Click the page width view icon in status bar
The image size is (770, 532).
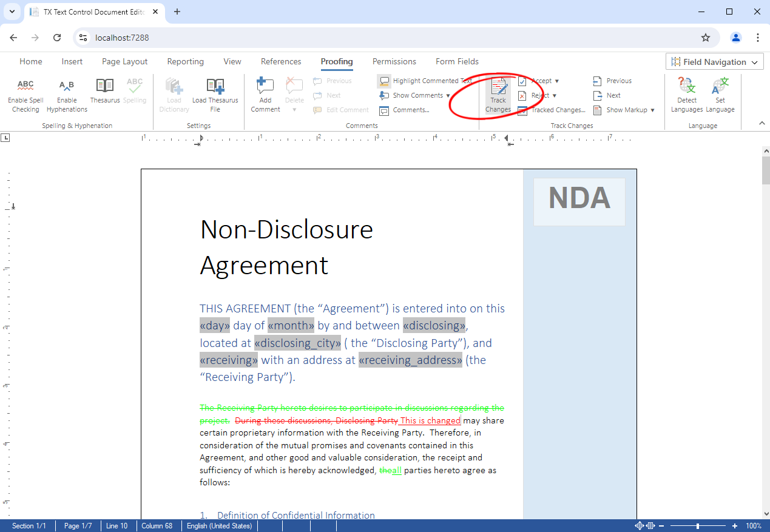tap(650, 526)
